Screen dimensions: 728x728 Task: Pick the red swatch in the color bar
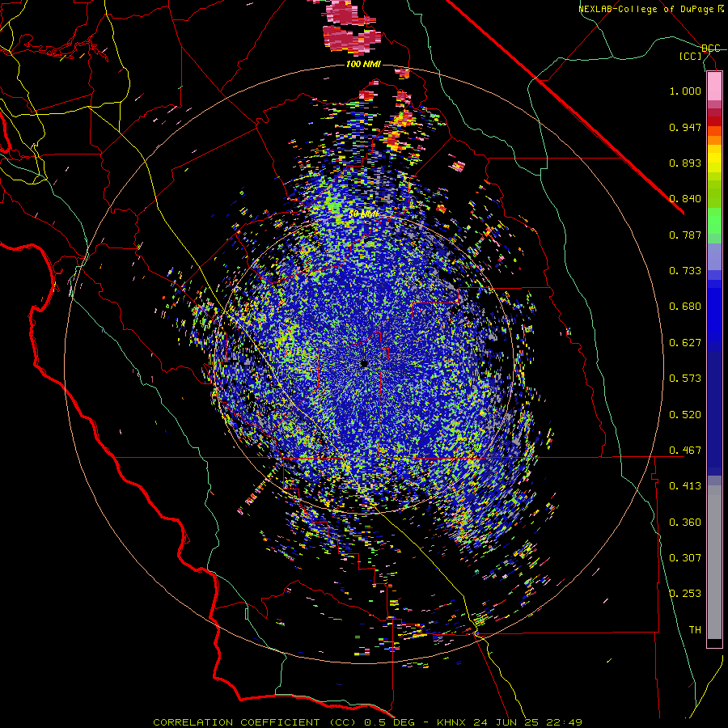click(x=714, y=121)
